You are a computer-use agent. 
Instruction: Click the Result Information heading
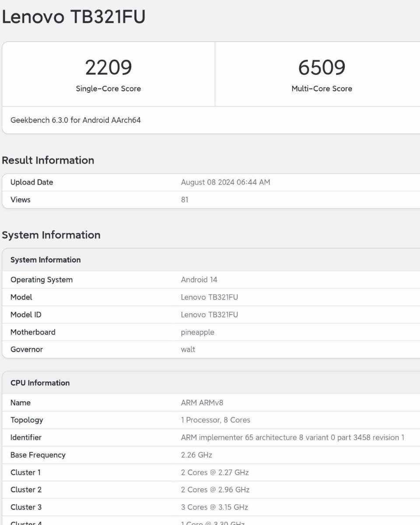[x=48, y=160]
